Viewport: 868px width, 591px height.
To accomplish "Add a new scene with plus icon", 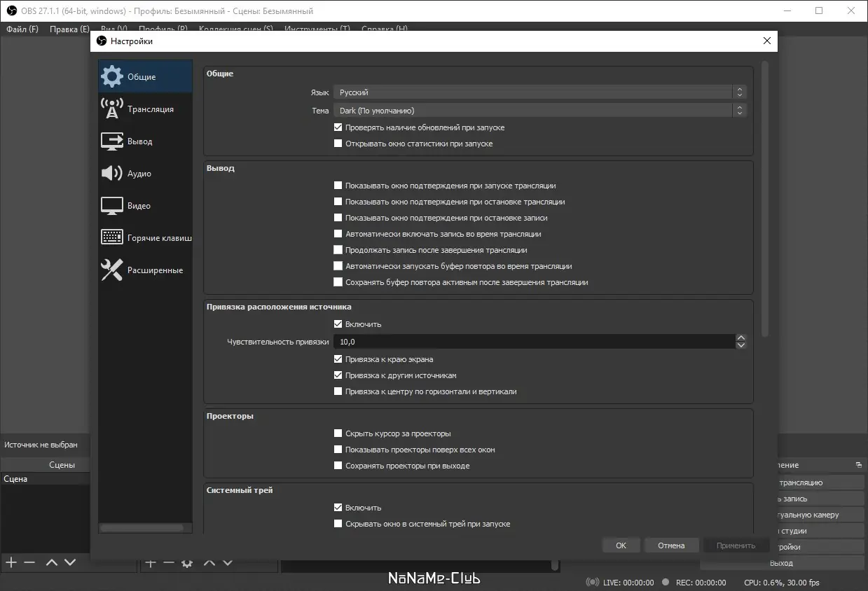I will [x=11, y=562].
